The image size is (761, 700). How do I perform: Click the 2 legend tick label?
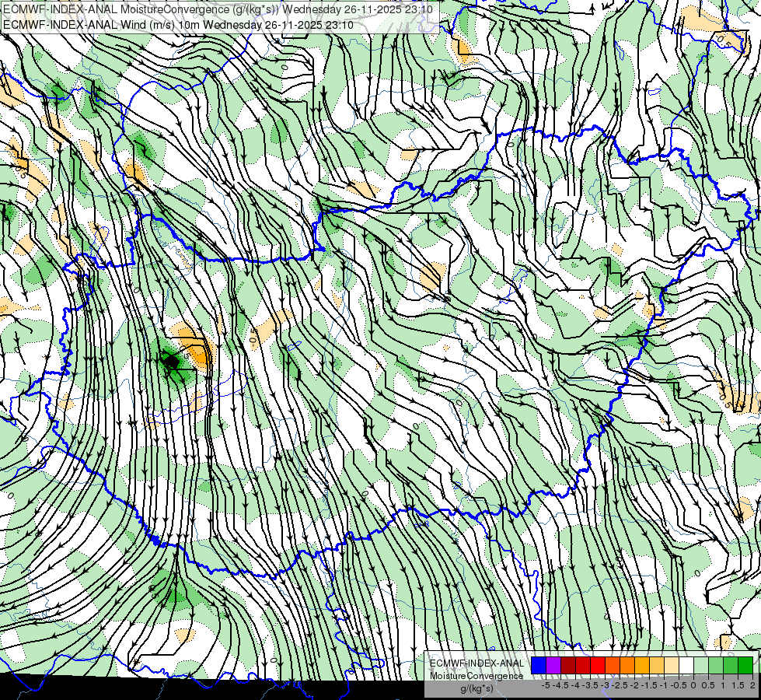pyautogui.click(x=752, y=685)
